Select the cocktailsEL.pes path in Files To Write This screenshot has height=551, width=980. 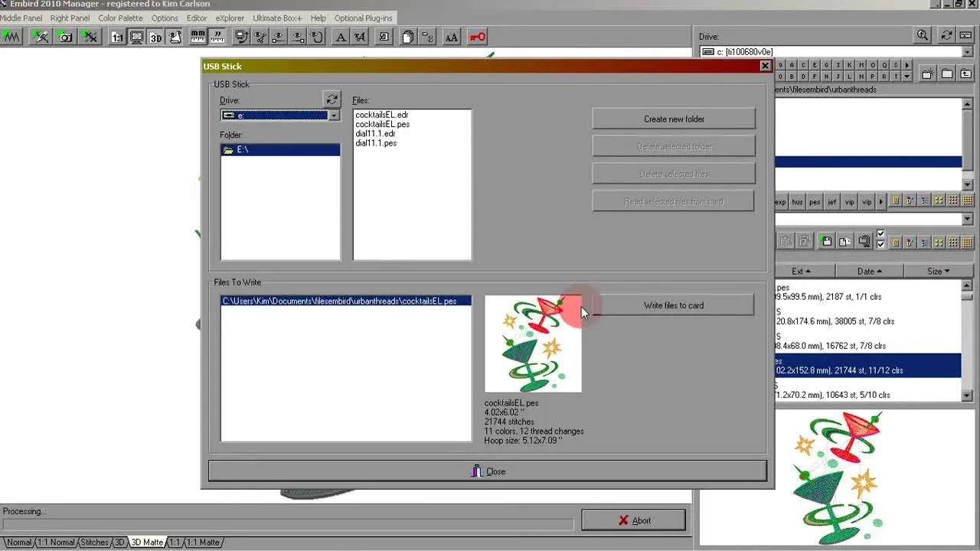tap(346, 301)
